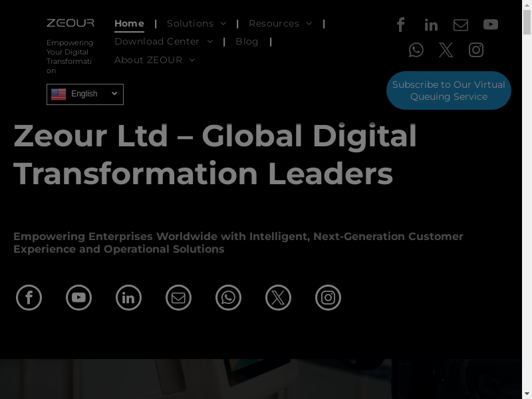Click the circled Instagram icon under hero text

coord(328,297)
